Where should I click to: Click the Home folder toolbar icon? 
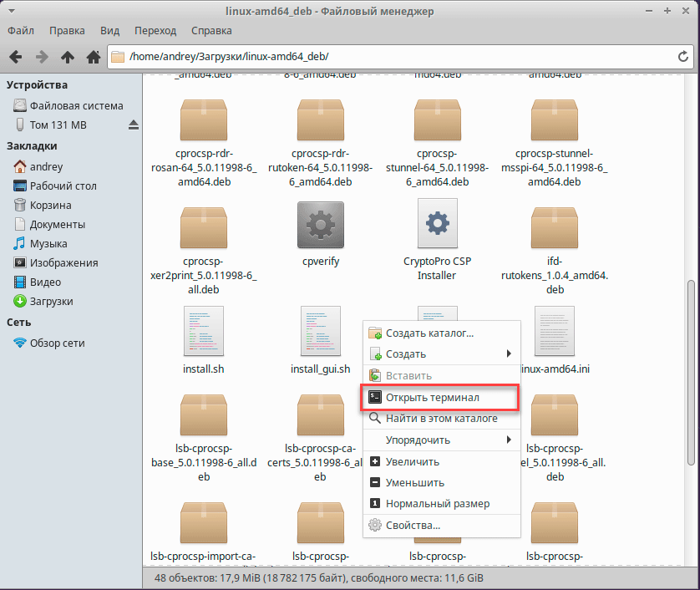click(x=93, y=57)
